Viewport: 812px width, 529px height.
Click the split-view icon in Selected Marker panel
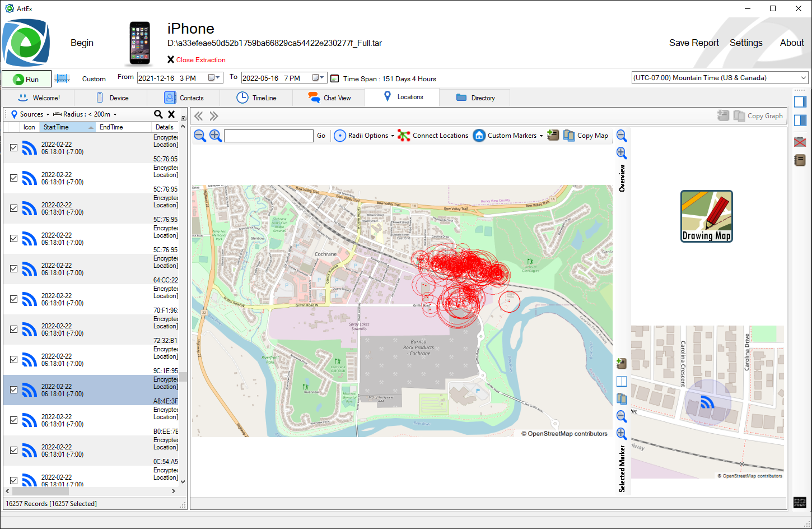[622, 382]
